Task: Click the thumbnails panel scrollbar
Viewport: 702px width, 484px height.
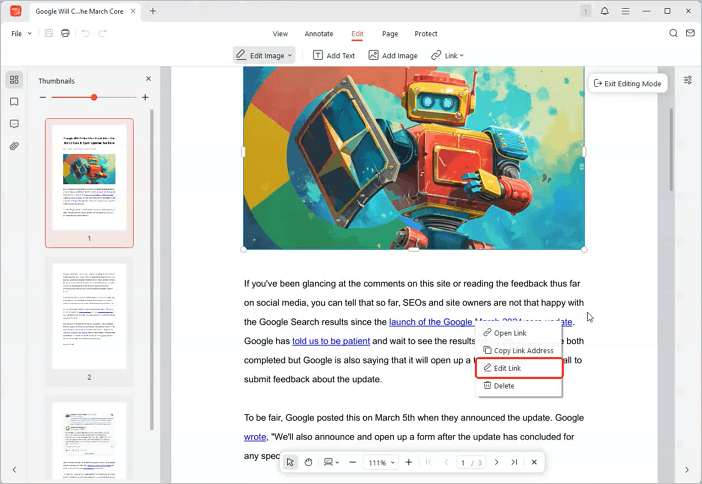Action: [x=152, y=270]
